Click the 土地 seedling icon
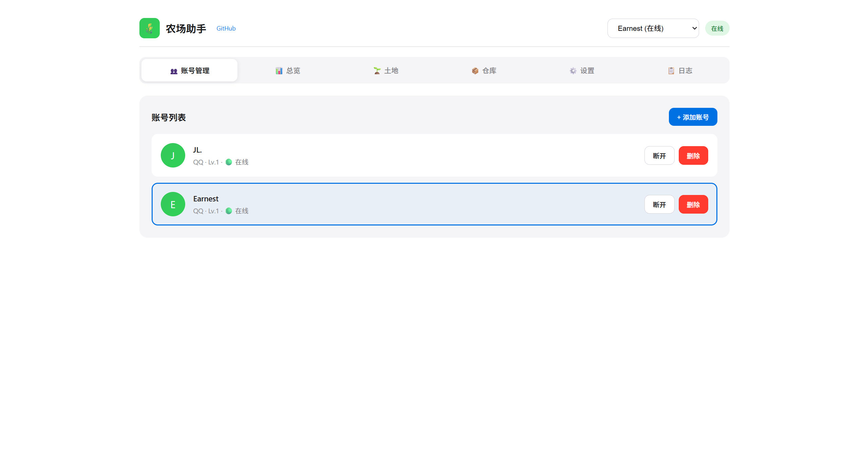 [x=377, y=71]
